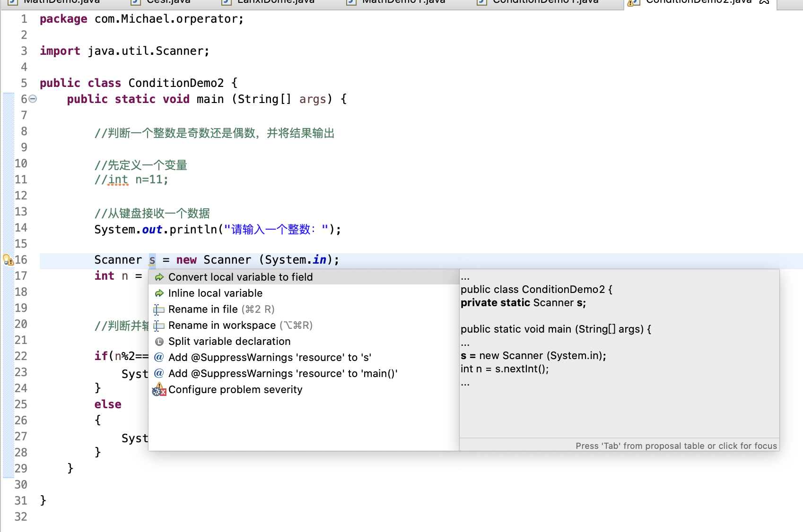Click 'private static Scanner s;' in preview

tap(523, 303)
